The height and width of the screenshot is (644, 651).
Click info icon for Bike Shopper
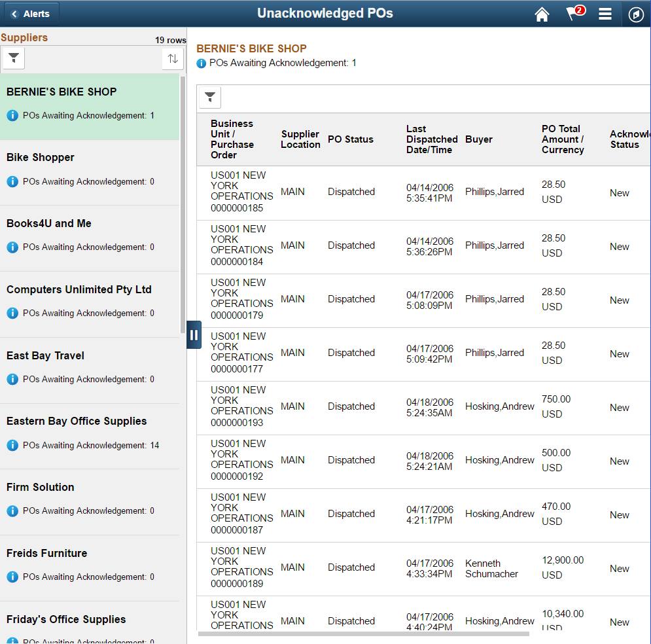pos(12,181)
